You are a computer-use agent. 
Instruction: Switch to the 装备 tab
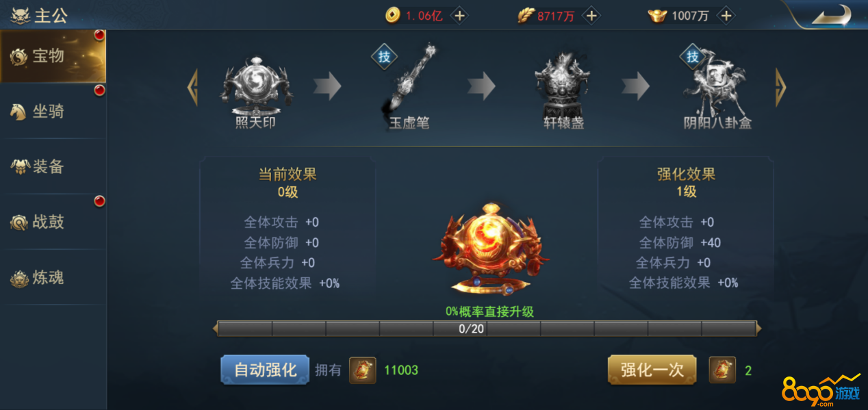tap(53, 167)
